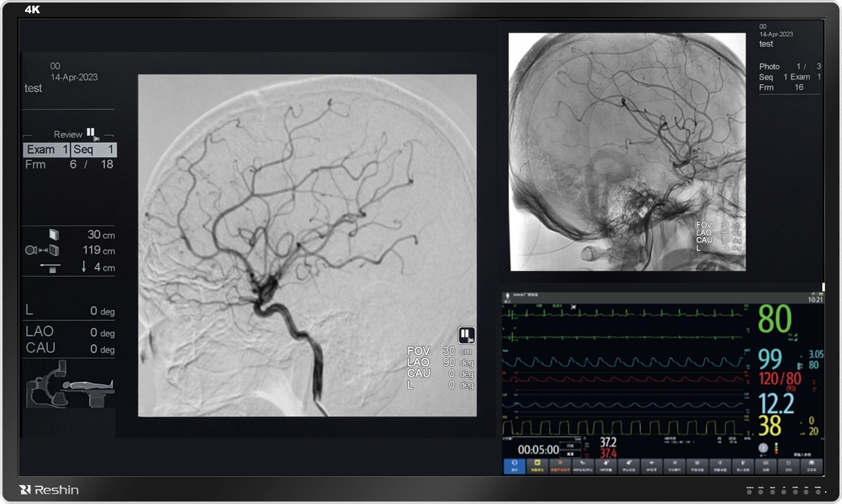Click the detector size cube icon

click(54, 234)
